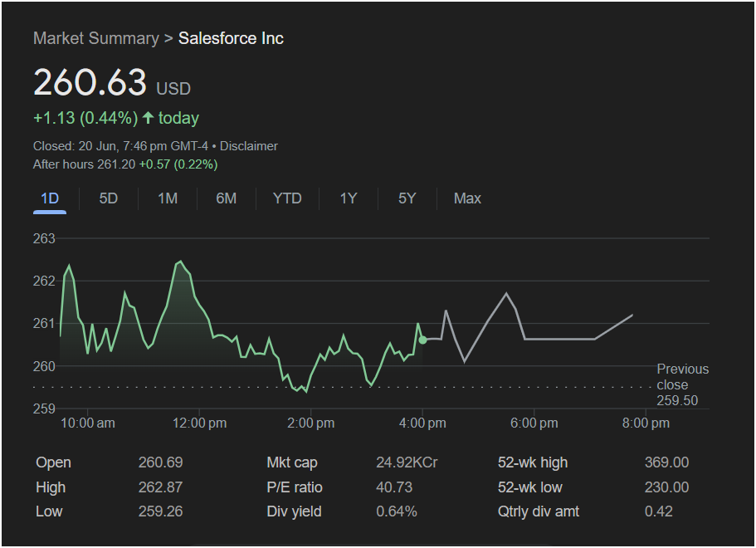This screenshot has height=548, width=756.
Task: Click the Qtrly div amt value 0.42
Action: [x=659, y=511]
